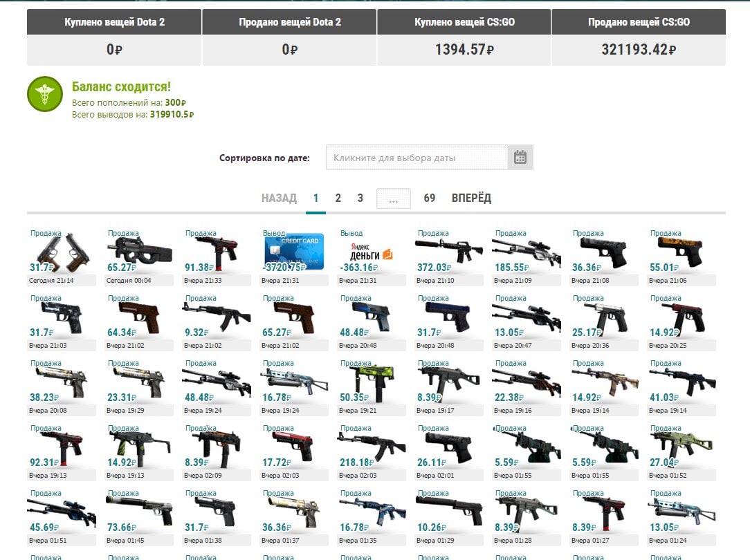Open dual pistols sale from Сегодня 21:14
Screen dimensions: 750x560
(62, 257)
